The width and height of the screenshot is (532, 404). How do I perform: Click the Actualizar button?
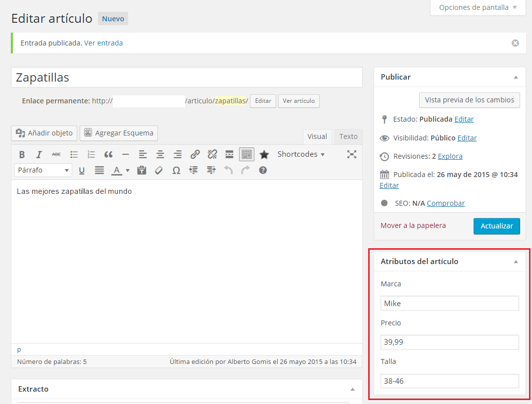point(497,226)
